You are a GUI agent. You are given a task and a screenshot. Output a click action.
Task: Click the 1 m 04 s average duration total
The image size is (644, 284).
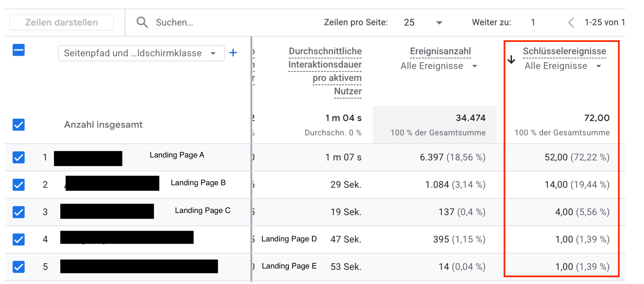(343, 118)
